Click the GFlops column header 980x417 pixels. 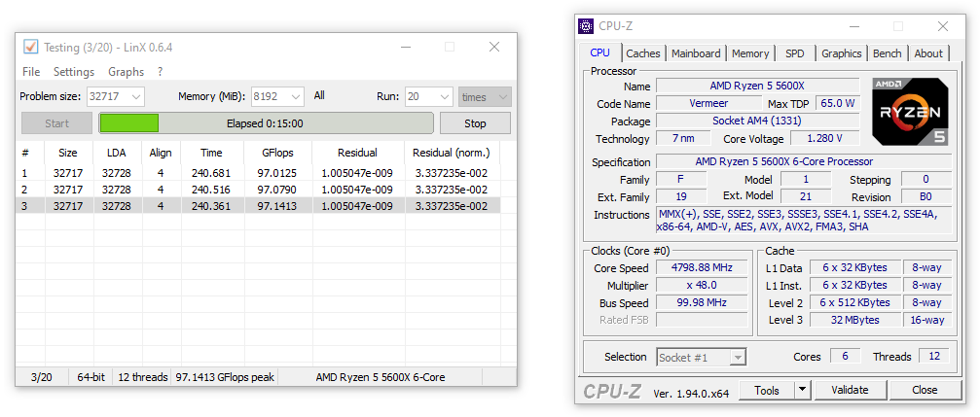[277, 153]
